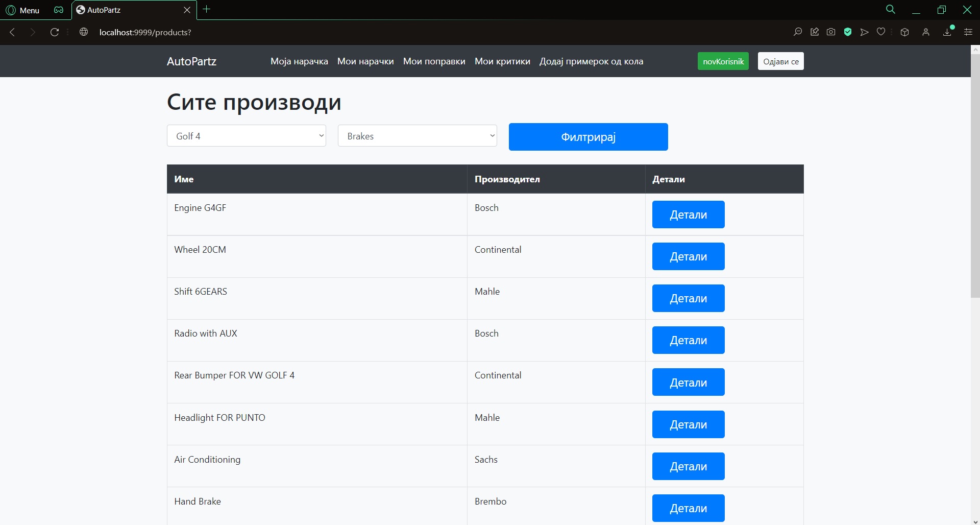Open the Мои нарачки nav item
Screen dimensions: 980x525
click(365, 61)
